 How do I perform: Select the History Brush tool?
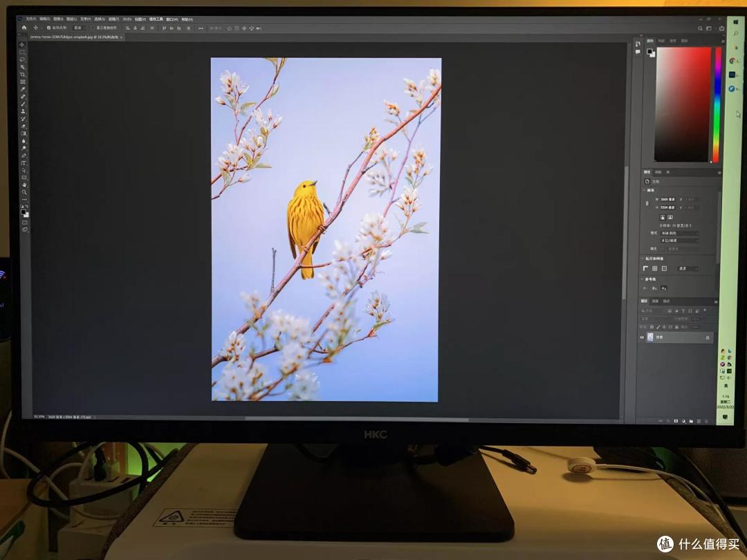click(22, 119)
